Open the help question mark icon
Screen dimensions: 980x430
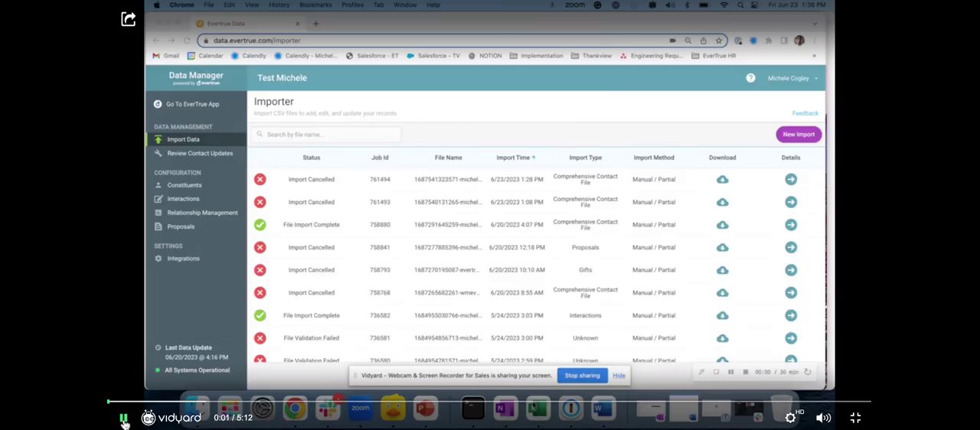(x=750, y=78)
